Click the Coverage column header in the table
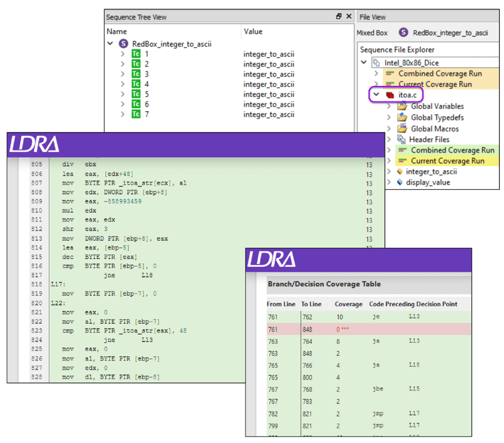This screenshot has width=504, height=443. click(348, 304)
